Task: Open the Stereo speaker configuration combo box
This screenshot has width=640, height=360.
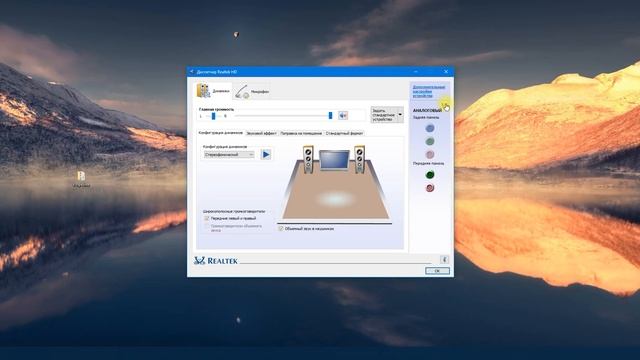Action: click(229, 155)
